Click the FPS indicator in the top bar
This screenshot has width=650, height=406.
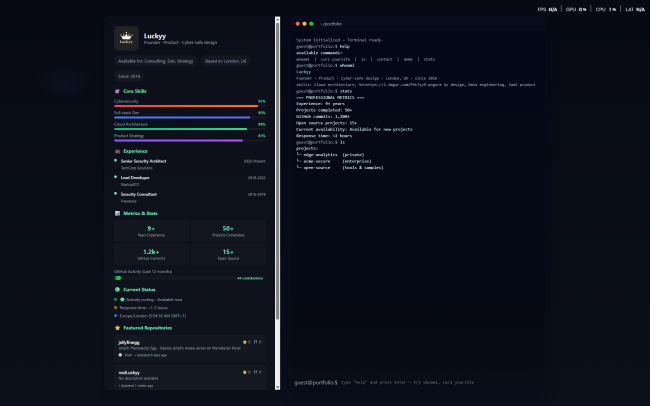pos(547,9)
